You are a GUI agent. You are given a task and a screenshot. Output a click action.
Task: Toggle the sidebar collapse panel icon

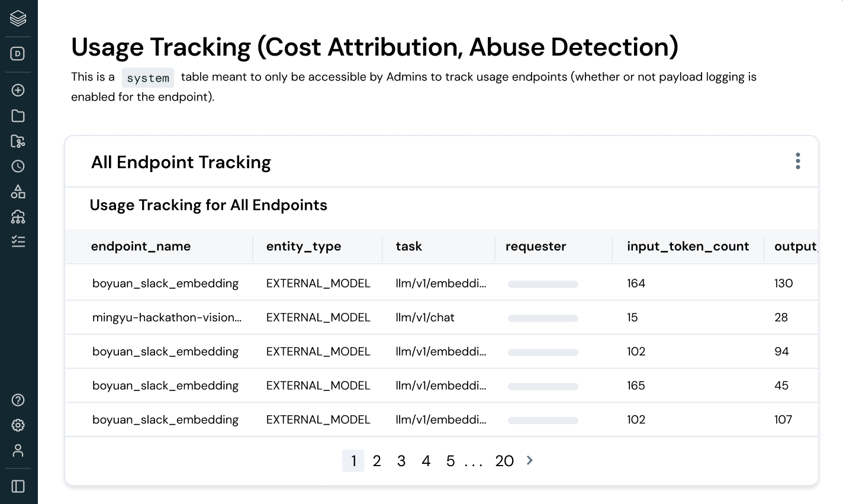(18, 486)
